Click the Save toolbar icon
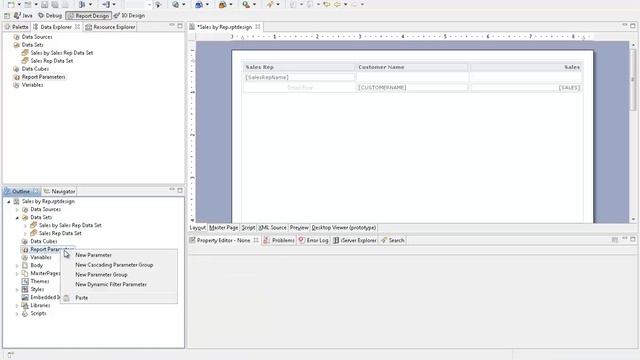The image size is (640, 360). click(x=44, y=4)
